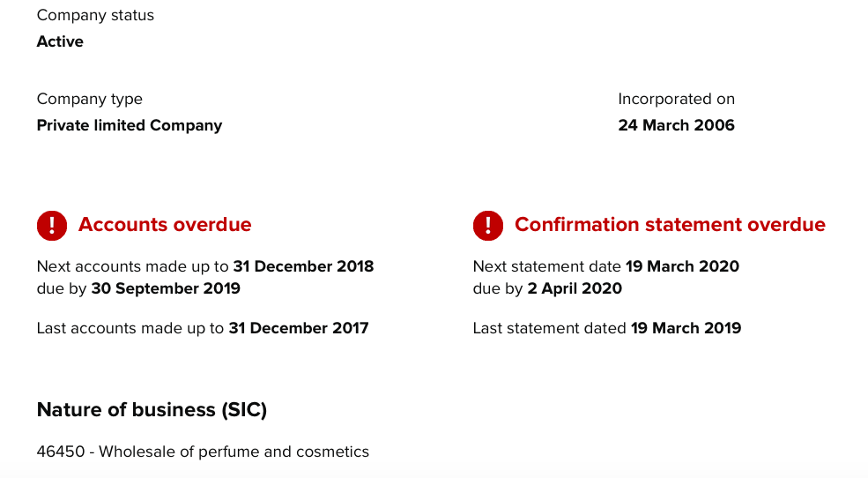Click the date 31 December 2018

pos(303,266)
